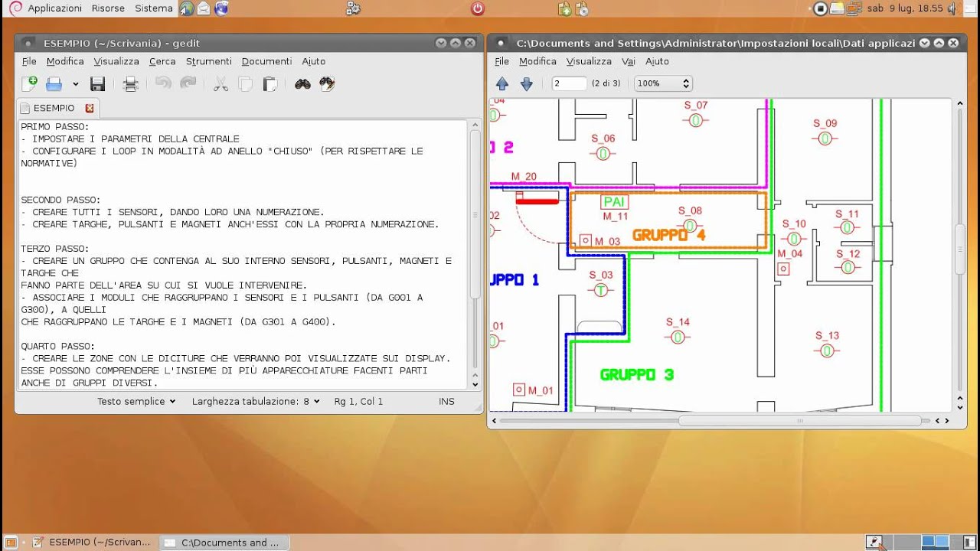
Task: Click the PAI box on the floor plan
Action: pyautogui.click(x=615, y=202)
